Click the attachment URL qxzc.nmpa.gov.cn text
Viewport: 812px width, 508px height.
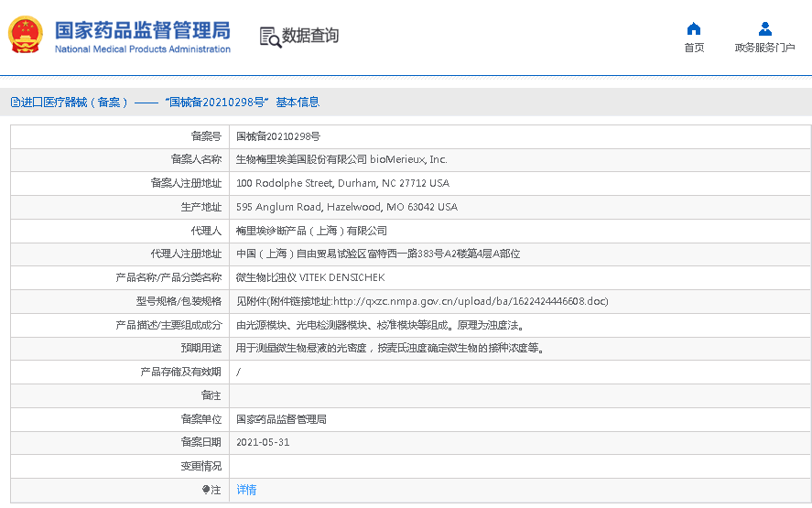tap(471, 301)
